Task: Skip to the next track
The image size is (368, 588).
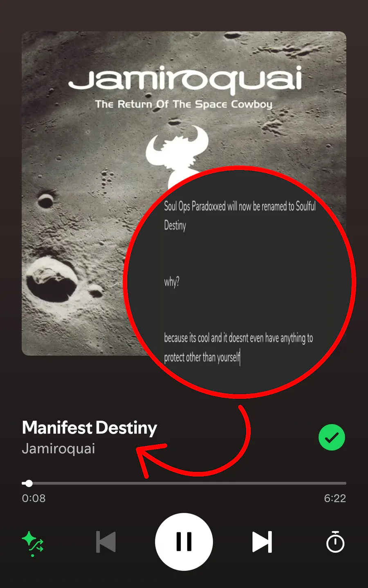Action: [x=262, y=542]
